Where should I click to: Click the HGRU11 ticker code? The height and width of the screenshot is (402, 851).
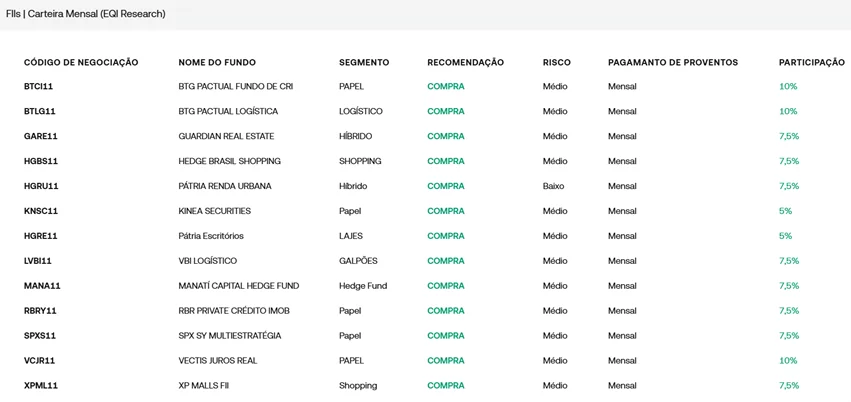41,186
